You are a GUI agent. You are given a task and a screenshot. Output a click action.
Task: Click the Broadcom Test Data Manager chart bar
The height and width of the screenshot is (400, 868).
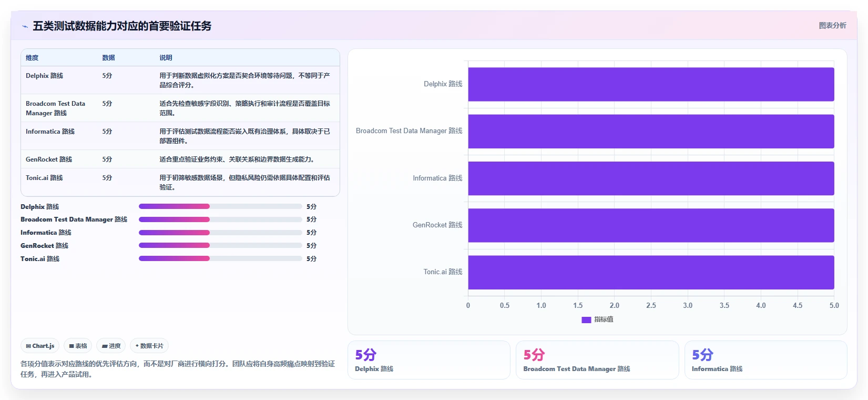(x=651, y=131)
